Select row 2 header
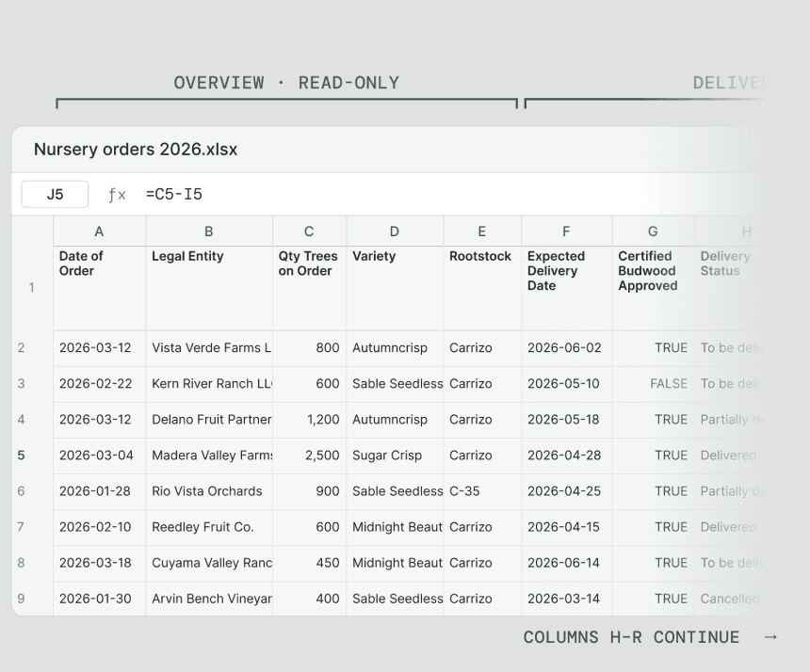 pyautogui.click(x=32, y=348)
